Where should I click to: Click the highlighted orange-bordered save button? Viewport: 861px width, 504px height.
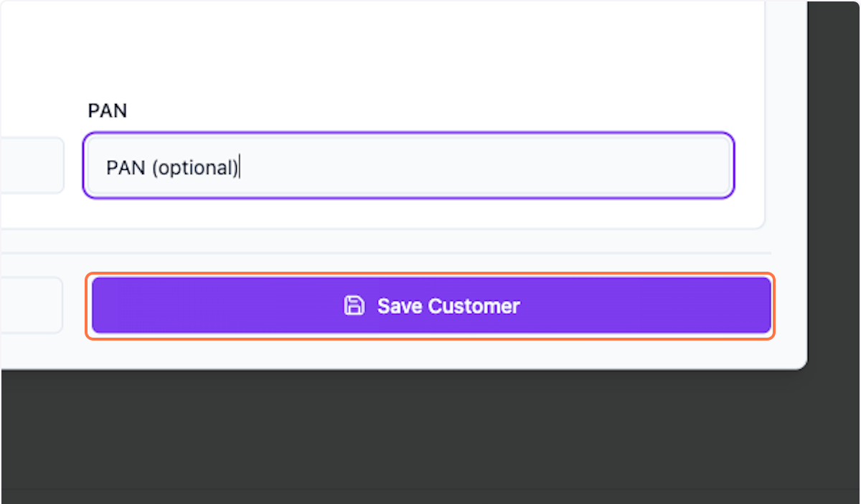tap(430, 305)
